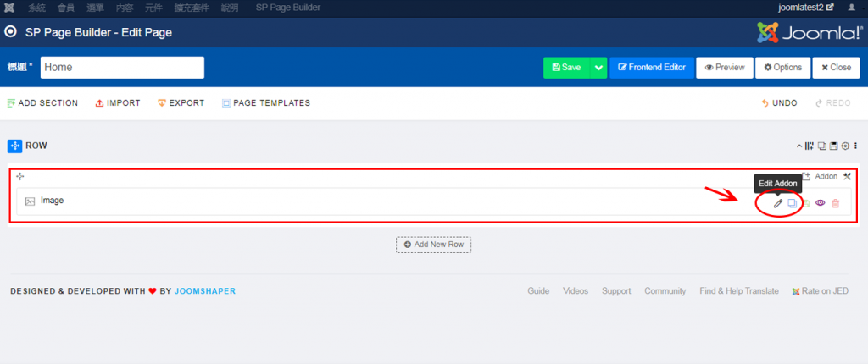Toggle visibility of Image addon

(821, 203)
